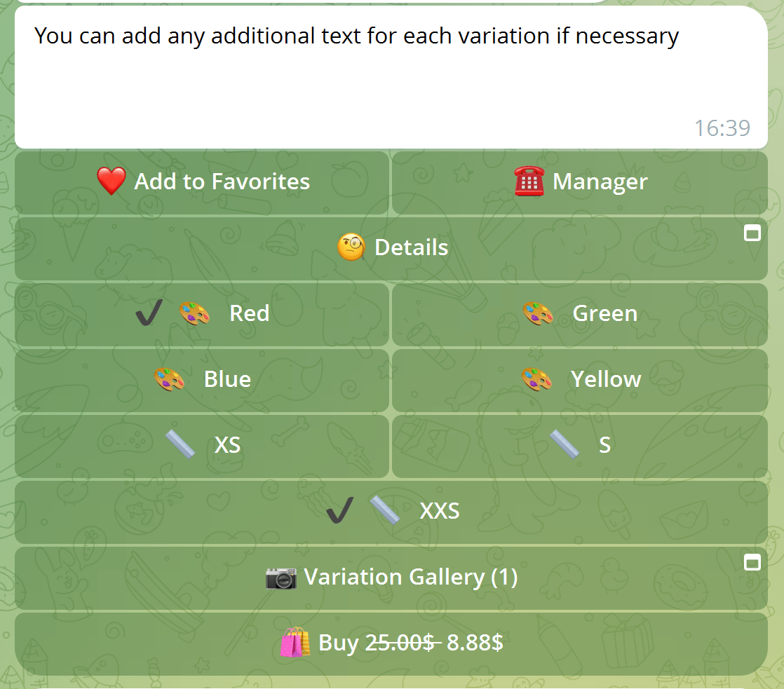The height and width of the screenshot is (689, 784).
Task: Choose the S size option
Action: (604, 445)
